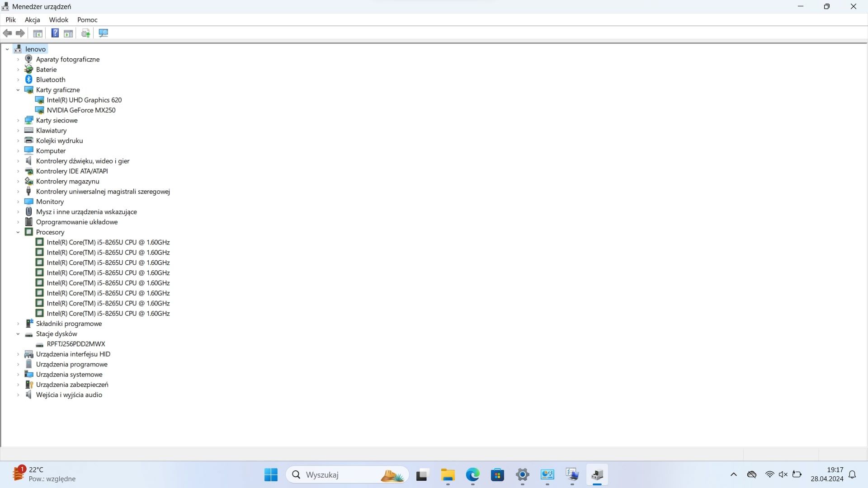This screenshot has height=488, width=868.
Task: Click the Wi-Fi network tray icon
Action: coord(769,474)
